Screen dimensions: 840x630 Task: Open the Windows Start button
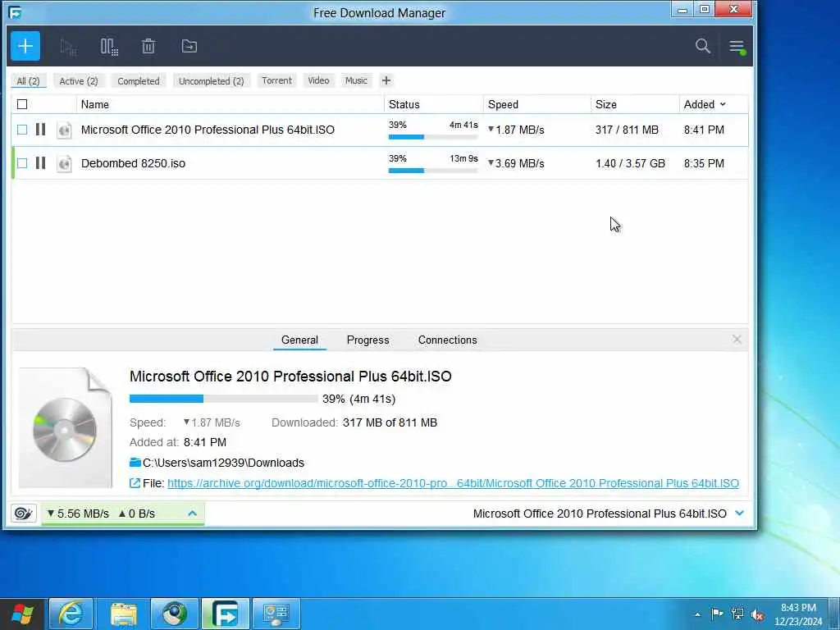(22, 614)
